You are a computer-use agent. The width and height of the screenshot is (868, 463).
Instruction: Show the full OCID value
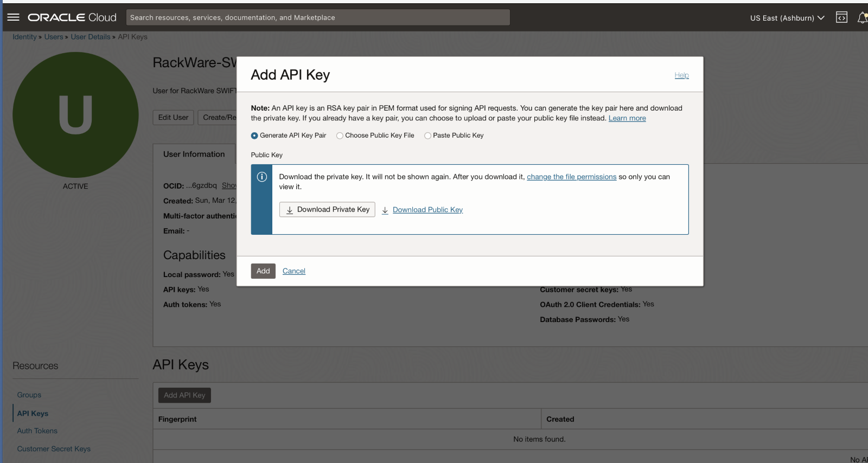(229, 185)
